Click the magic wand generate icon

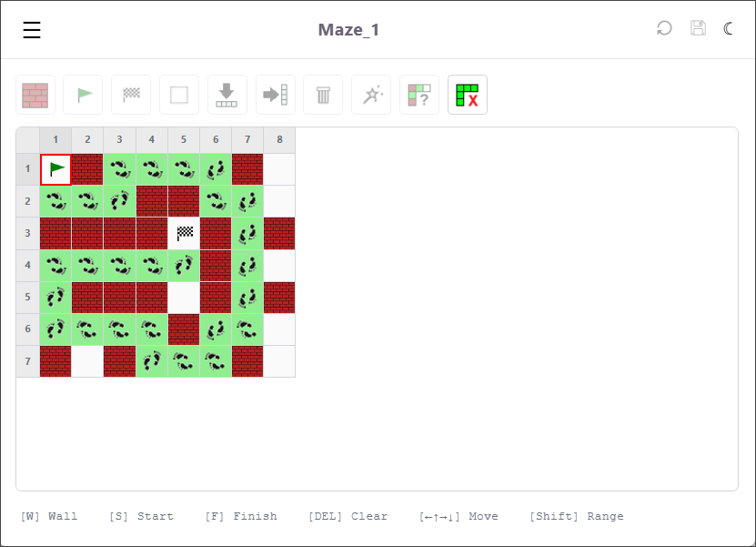371,95
